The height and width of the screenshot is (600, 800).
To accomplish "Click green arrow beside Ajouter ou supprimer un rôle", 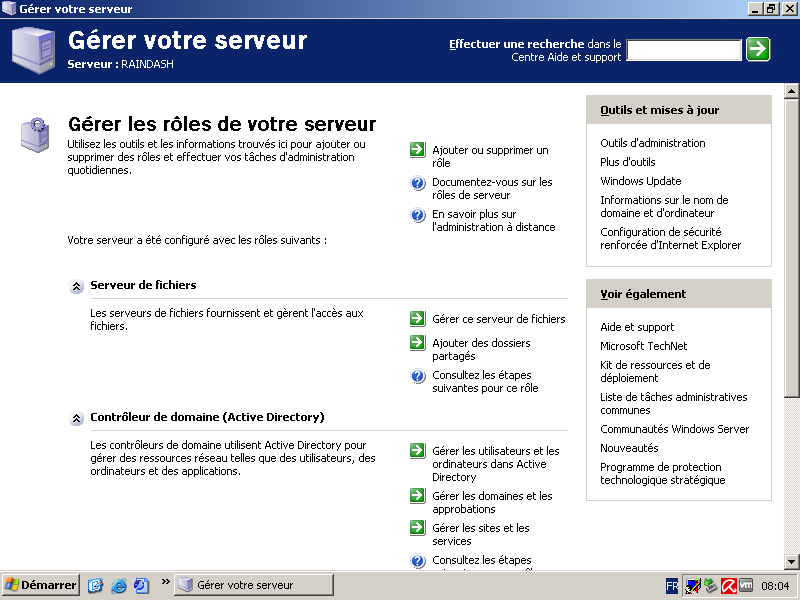I will tap(418, 150).
